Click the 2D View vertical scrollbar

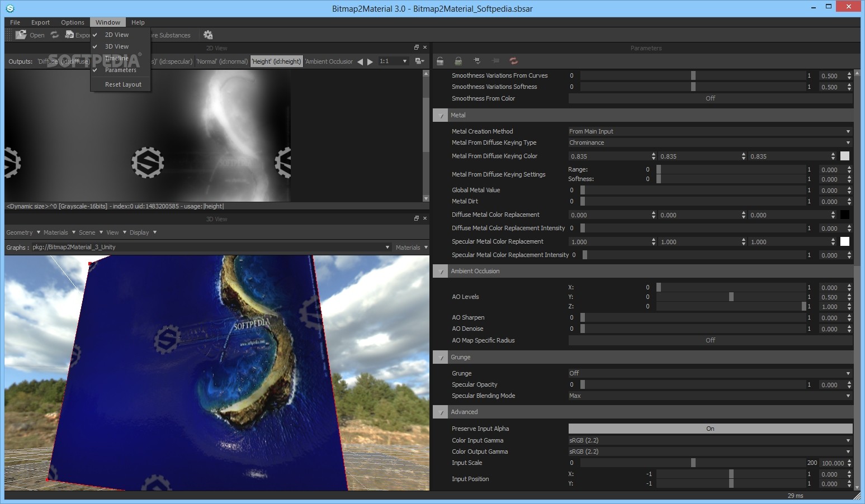point(426,136)
